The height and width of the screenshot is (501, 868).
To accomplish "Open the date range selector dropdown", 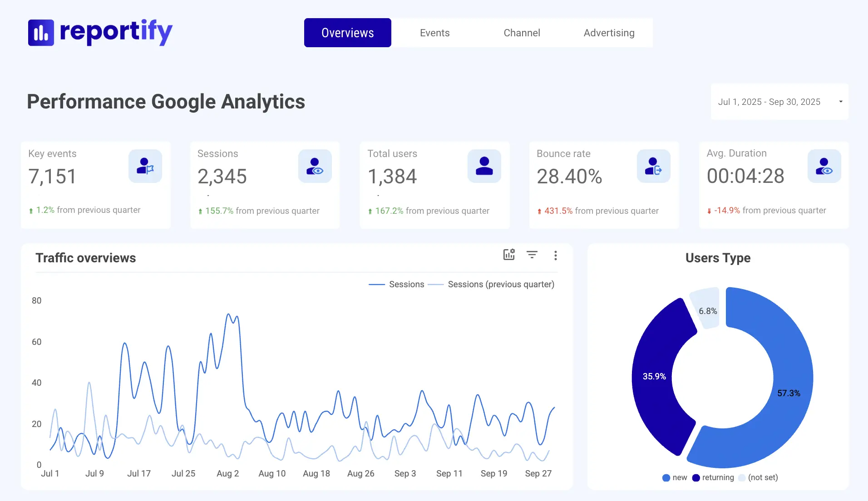I will 779,102.
